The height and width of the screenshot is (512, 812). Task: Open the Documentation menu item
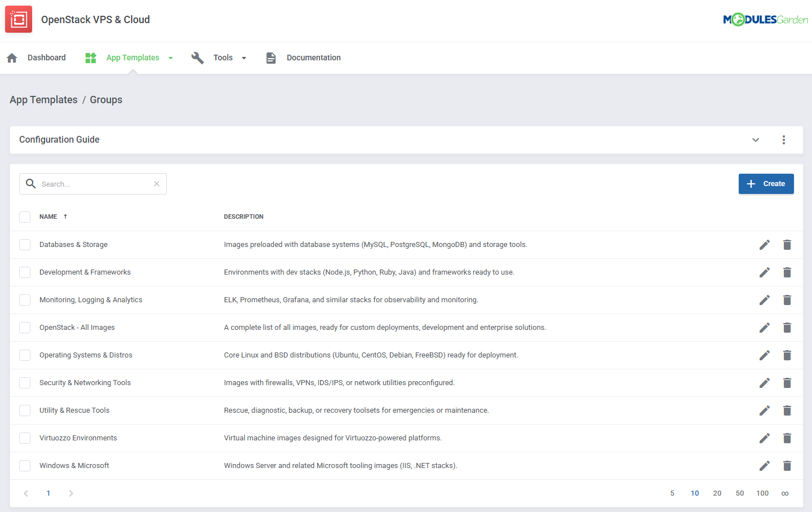click(313, 57)
